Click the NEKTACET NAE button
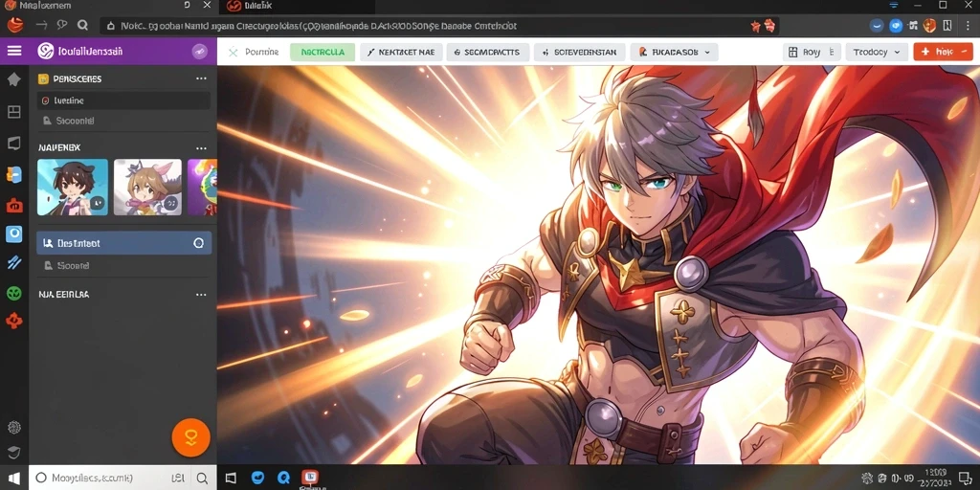 [401, 53]
